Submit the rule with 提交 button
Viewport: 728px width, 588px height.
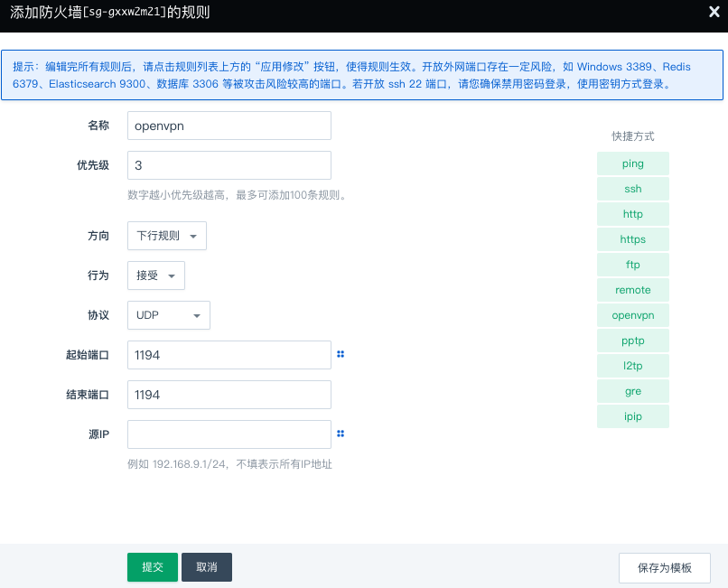[x=153, y=567]
